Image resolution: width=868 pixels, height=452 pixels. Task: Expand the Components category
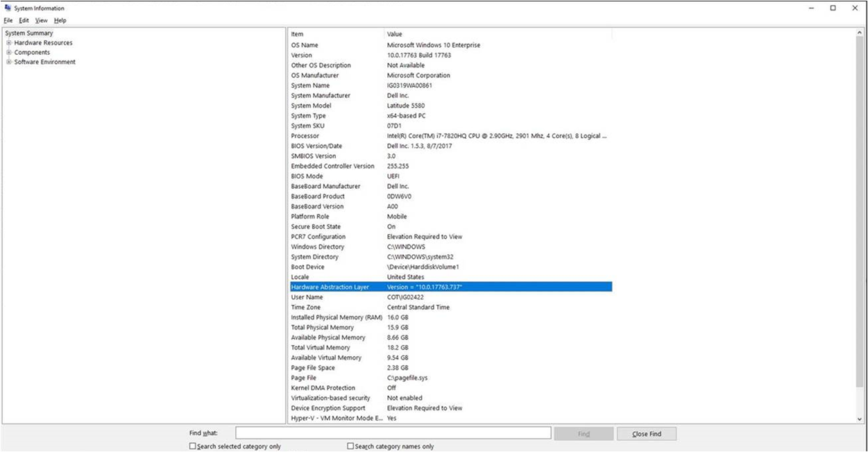[8, 52]
